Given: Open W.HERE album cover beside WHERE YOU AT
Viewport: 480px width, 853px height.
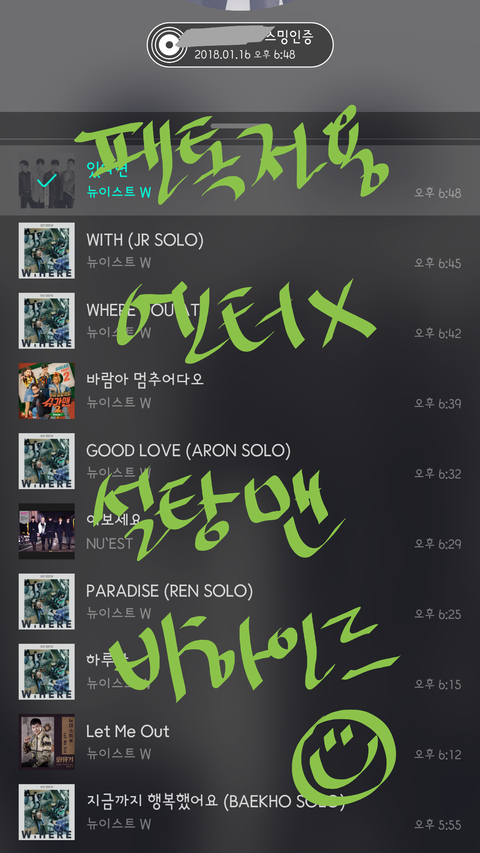Looking at the screenshot, I should [x=47, y=320].
